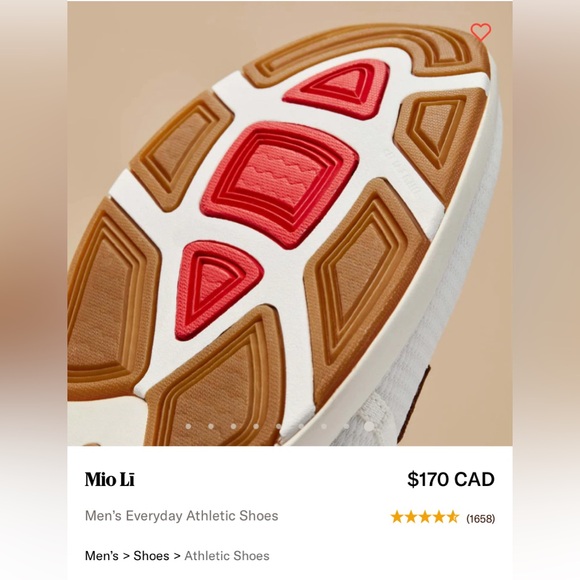Click the five-star rating row
The image size is (580, 580).
click(425, 517)
